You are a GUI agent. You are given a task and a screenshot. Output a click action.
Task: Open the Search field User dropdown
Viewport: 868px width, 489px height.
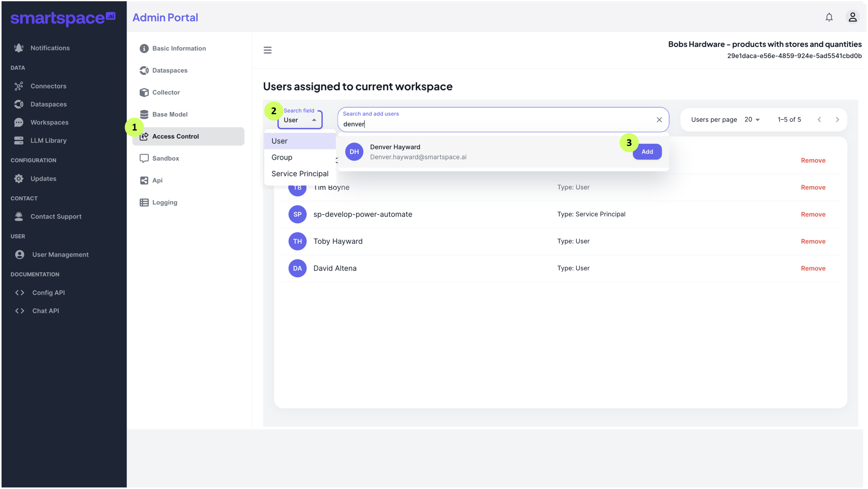pos(300,120)
